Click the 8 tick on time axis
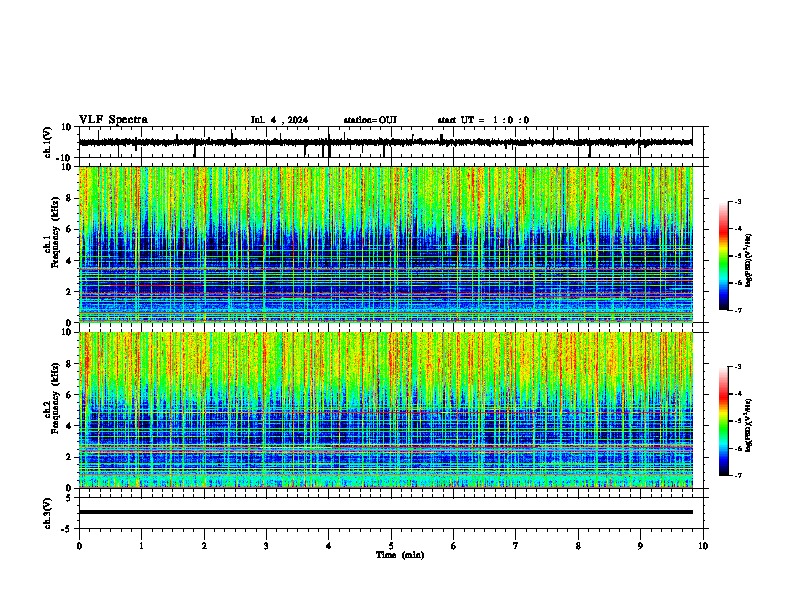This screenshot has width=792, height=612. [578, 546]
